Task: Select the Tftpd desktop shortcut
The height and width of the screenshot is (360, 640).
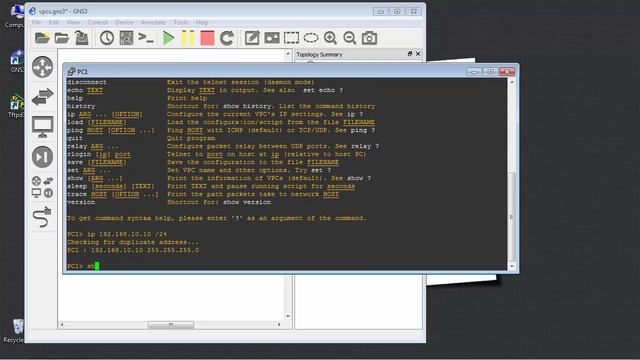Action: pos(16,106)
